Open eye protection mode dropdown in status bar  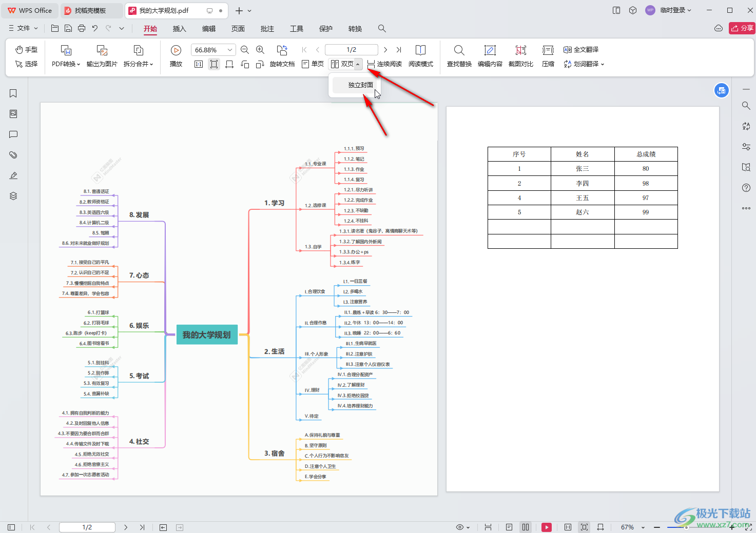(x=463, y=527)
